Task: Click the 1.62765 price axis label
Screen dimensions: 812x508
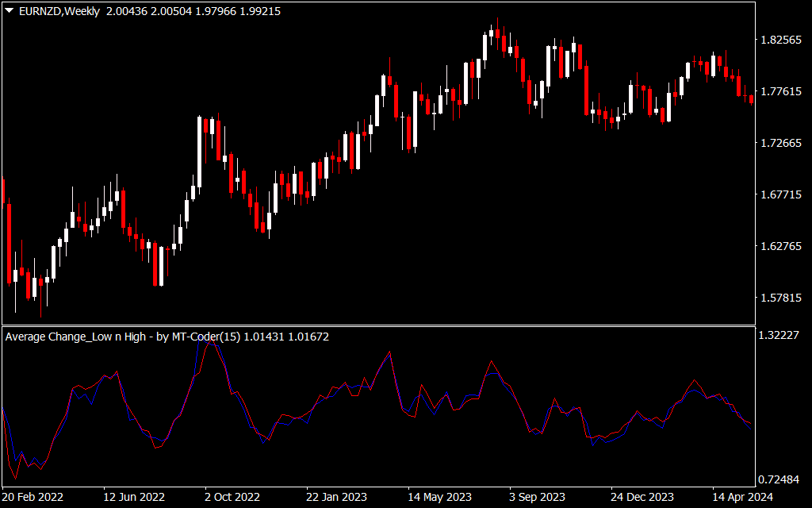Action: point(780,246)
